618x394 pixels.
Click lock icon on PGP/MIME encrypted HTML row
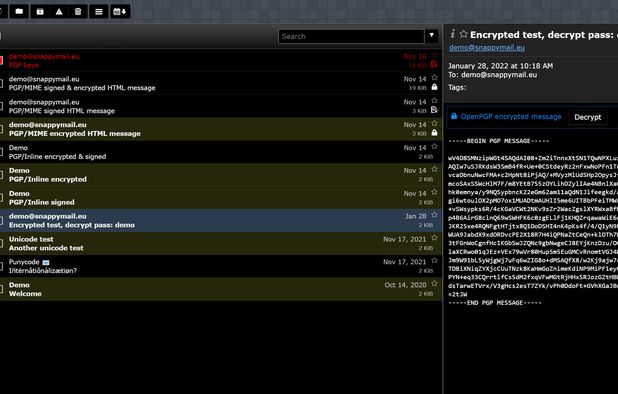tap(434, 133)
